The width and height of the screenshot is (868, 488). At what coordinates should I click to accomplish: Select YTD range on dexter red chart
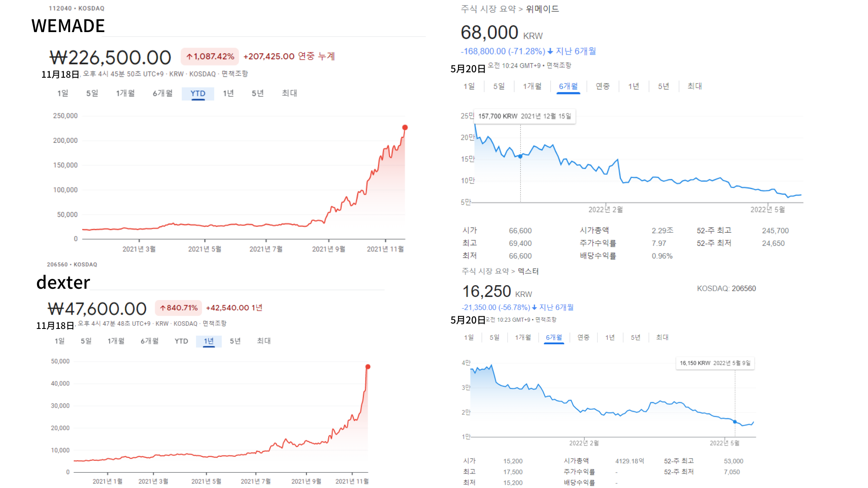(181, 341)
